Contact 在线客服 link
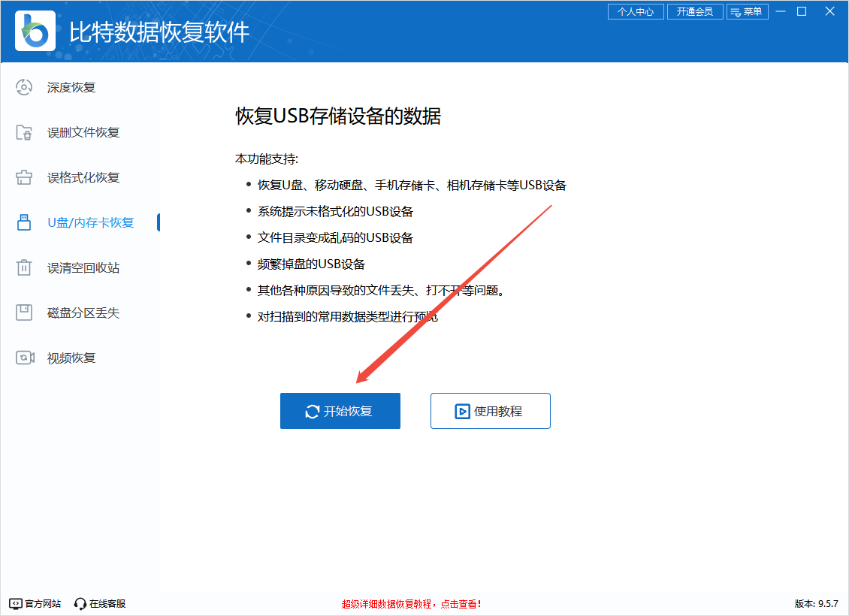 100,603
